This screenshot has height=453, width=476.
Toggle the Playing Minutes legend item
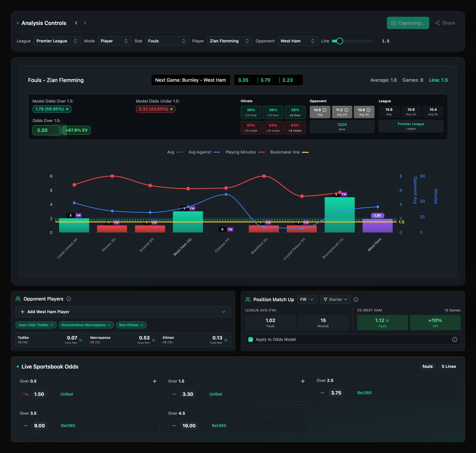click(246, 152)
